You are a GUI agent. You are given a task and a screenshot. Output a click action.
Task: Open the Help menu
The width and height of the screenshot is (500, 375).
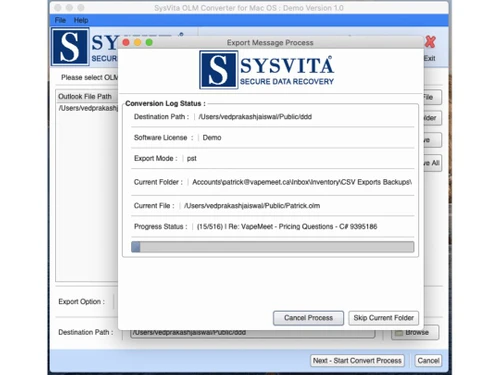(81, 20)
